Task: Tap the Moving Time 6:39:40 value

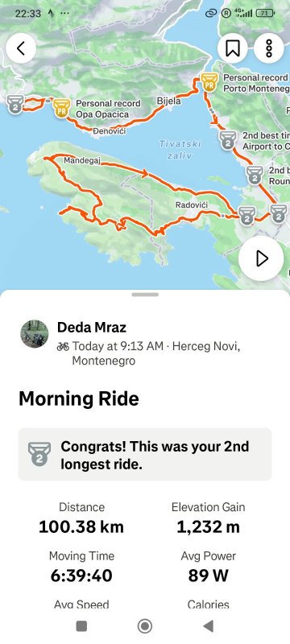Action: point(81,576)
